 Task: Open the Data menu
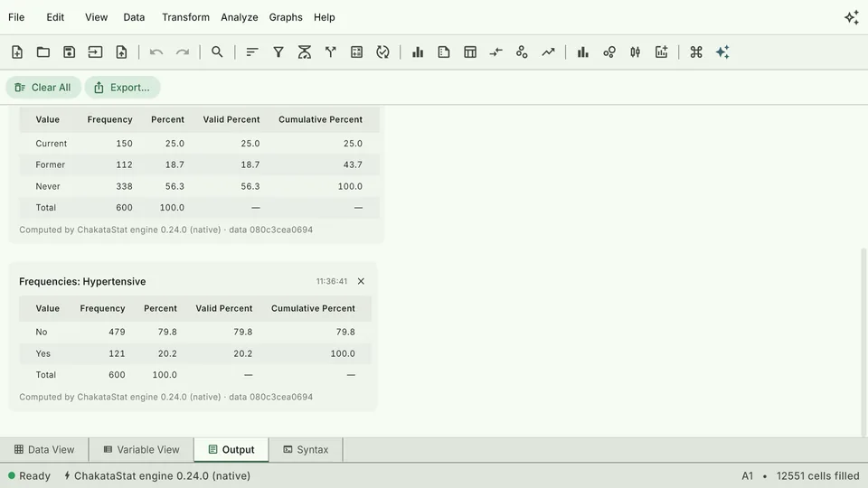pos(134,17)
